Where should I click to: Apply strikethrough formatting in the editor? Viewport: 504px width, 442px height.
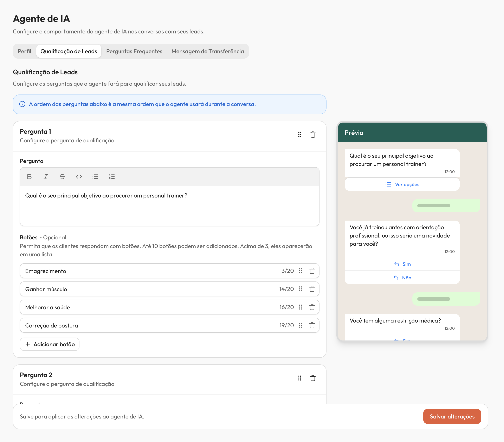click(x=62, y=176)
